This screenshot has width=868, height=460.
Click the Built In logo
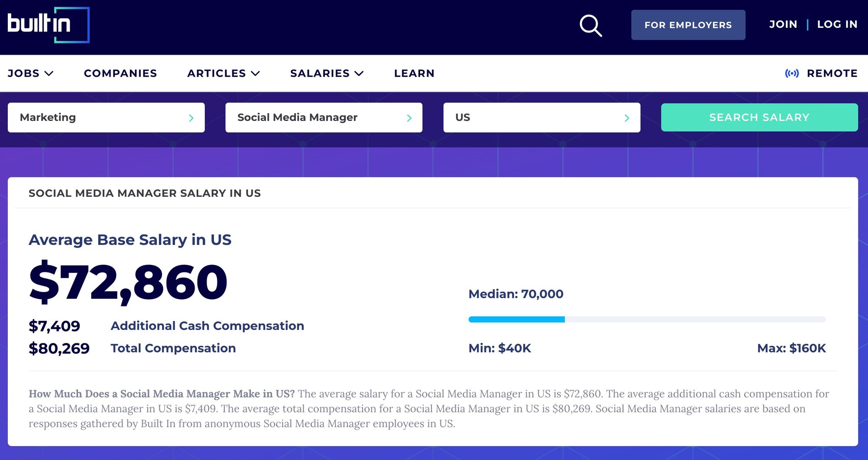pos(48,24)
